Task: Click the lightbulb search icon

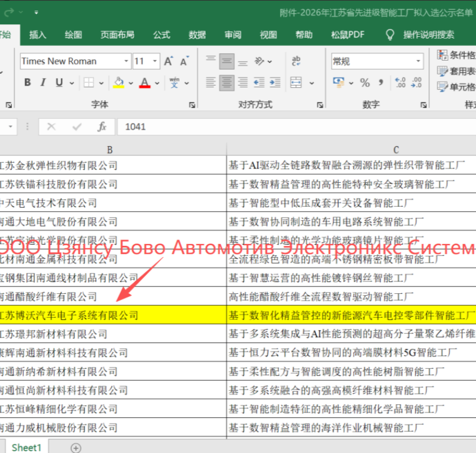Action: [x=390, y=35]
